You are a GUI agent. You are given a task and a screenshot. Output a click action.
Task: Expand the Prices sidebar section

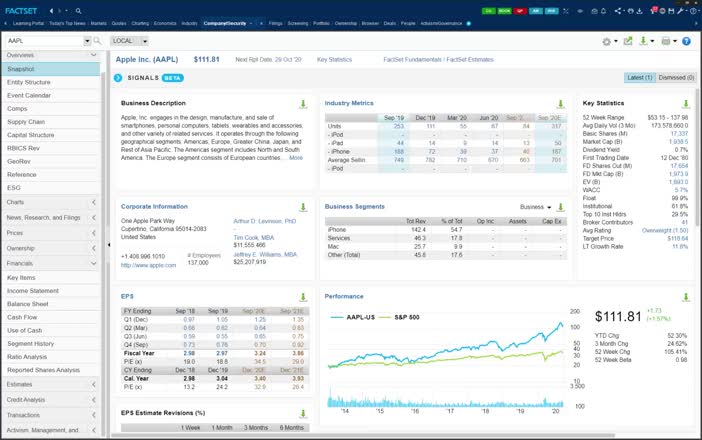[94, 233]
